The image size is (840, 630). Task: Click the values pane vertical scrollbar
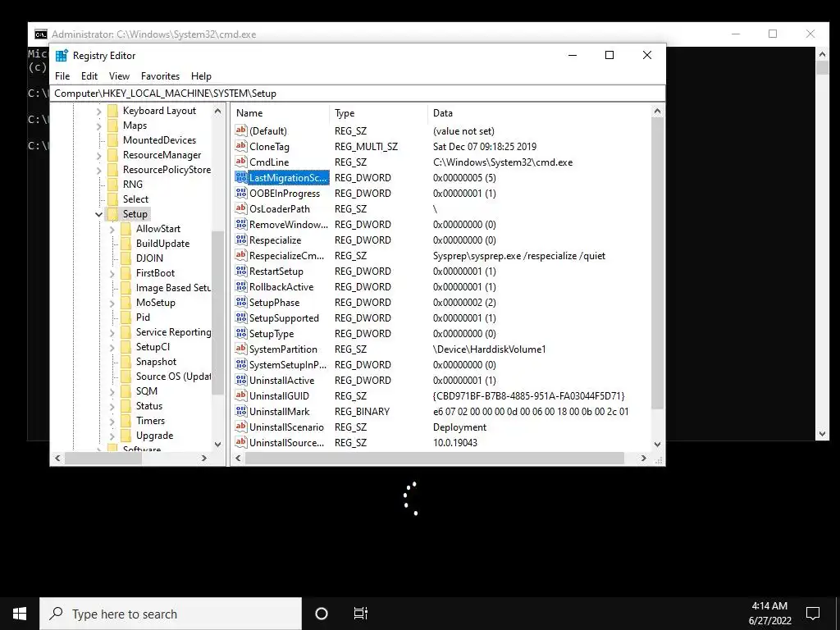[x=657, y=263]
